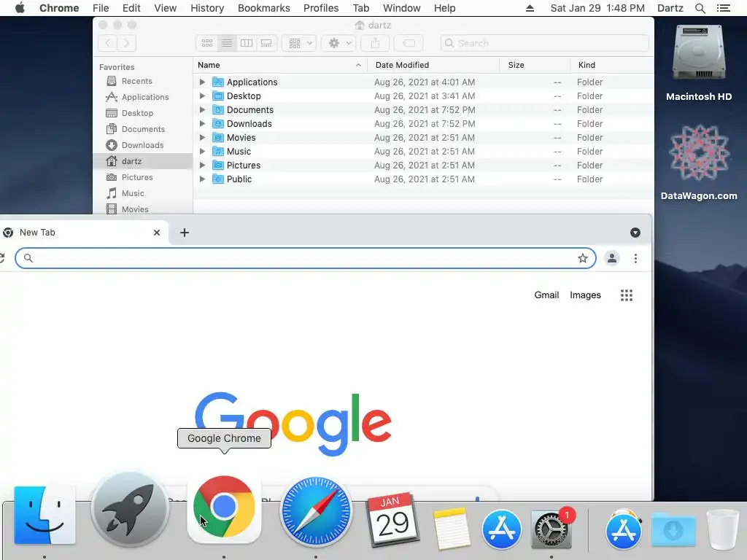Open Google apps grid
This screenshot has height=560, width=747.
(x=627, y=295)
